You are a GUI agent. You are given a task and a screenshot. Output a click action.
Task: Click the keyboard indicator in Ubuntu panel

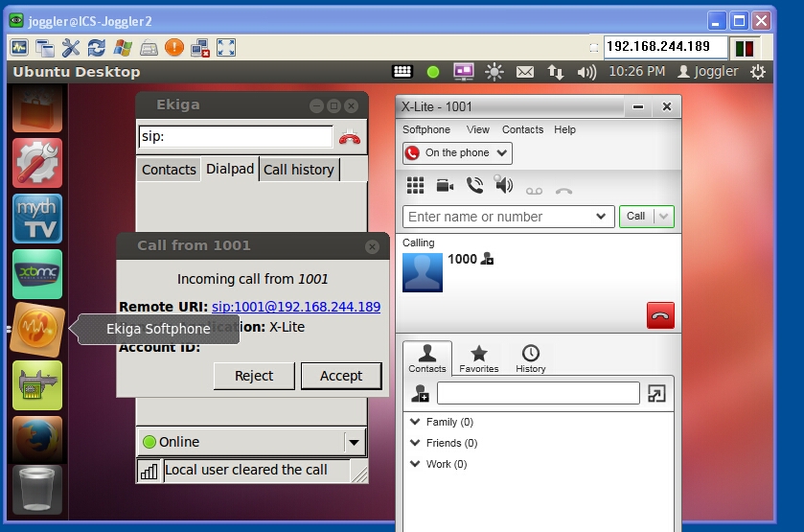coord(402,72)
